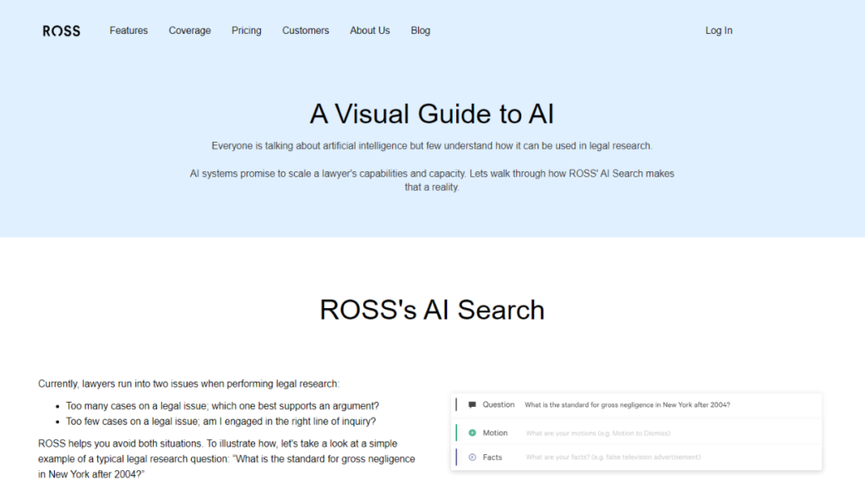Click the Log In link
This screenshot has height=504, width=865.
[x=719, y=31]
